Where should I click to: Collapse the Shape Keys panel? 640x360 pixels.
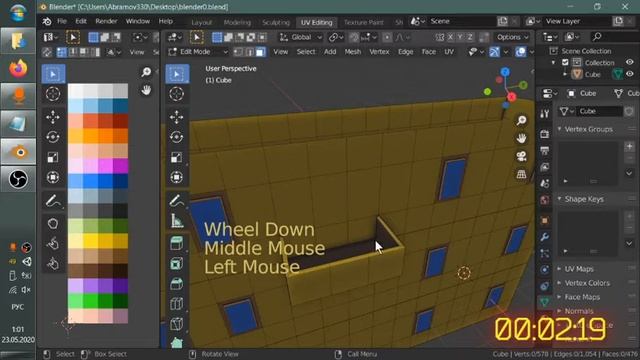tap(560, 199)
